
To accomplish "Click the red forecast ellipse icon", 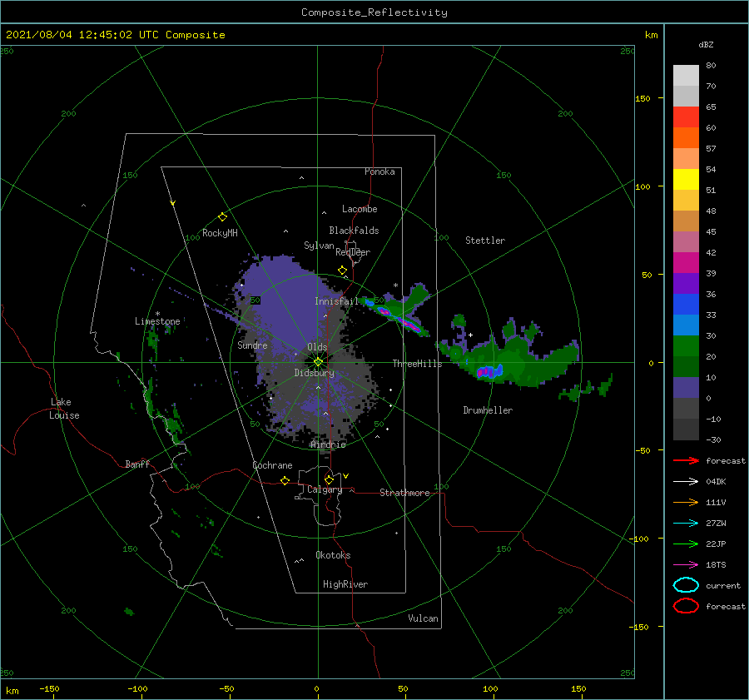I will click(x=686, y=606).
